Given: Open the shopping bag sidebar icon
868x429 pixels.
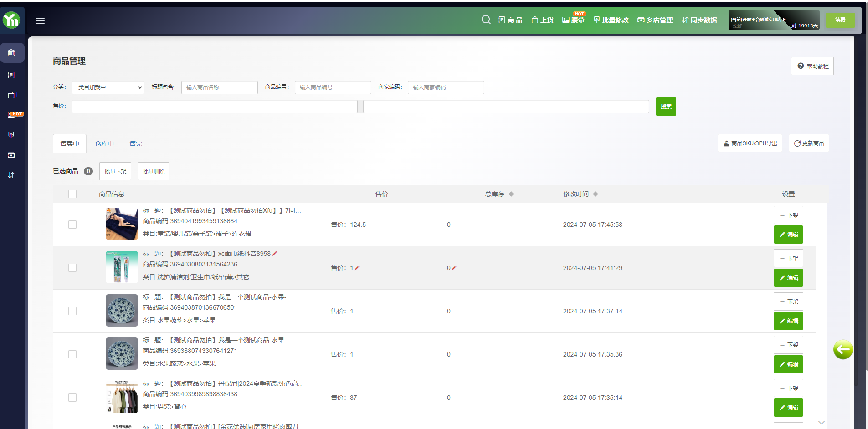Looking at the screenshot, I should [11, 95].
